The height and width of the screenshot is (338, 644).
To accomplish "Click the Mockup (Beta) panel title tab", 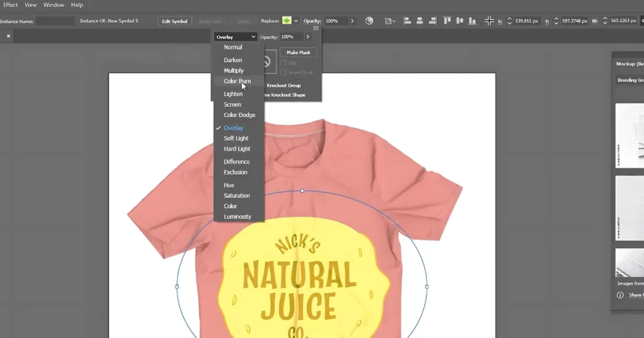I will tap(630, 63).
